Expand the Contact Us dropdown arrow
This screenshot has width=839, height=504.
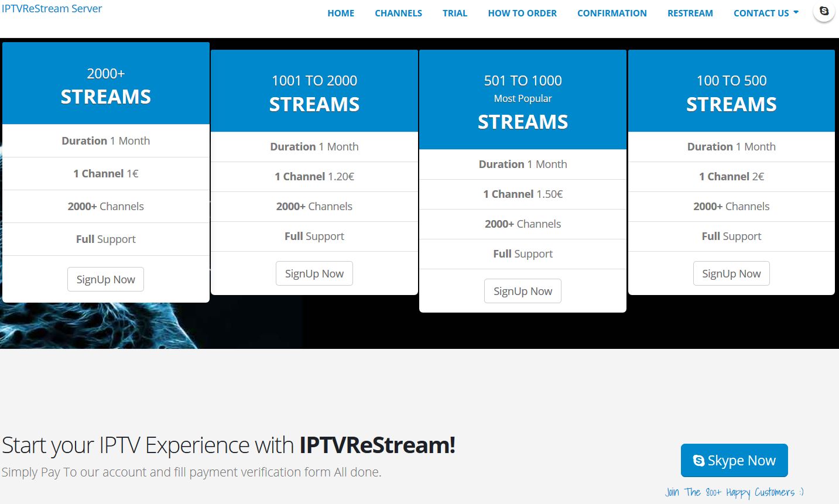[x=796, y=12]
